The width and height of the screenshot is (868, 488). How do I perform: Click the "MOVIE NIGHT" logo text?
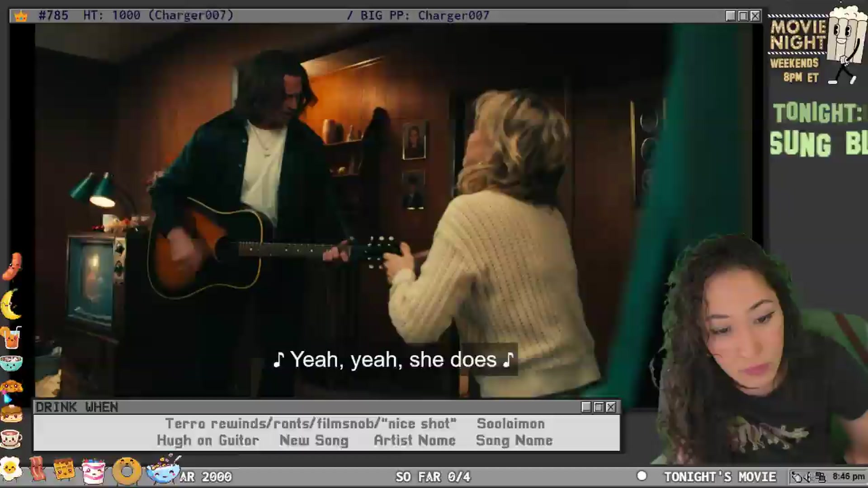click(x=798, y=34)
